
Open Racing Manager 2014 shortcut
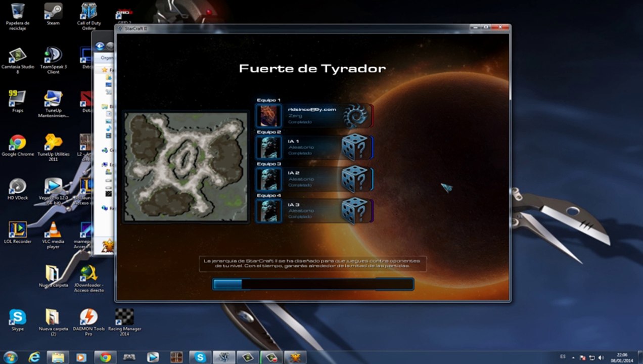pyautogui.click(x=124, y=323)
